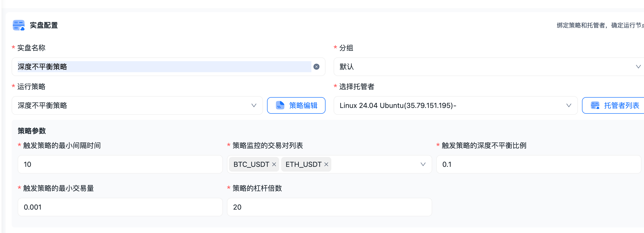Click the red asterisk beside 策略的杠杆倍数

[x=228, y=188]
